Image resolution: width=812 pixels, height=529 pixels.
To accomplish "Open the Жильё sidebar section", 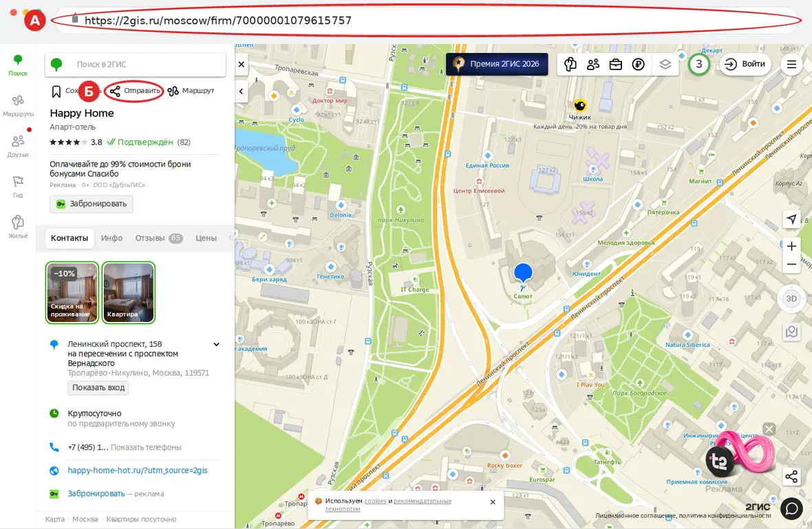I will pyautogui.click(x=18, y=227).
